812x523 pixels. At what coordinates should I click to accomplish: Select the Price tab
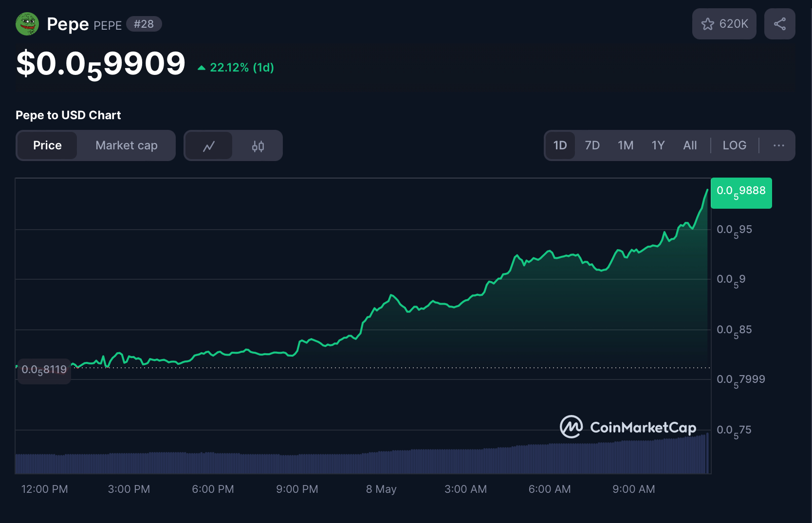[47, 145]
